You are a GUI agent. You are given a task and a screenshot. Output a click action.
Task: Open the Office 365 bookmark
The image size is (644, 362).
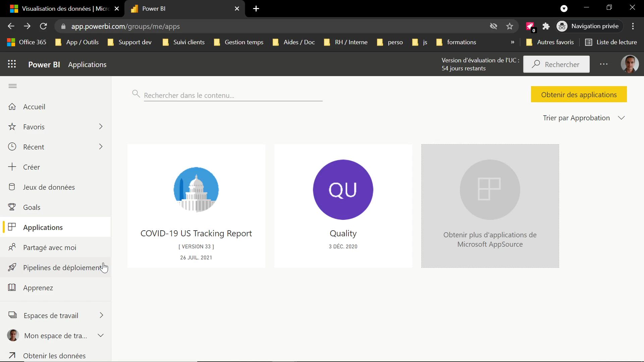(26, 42)
